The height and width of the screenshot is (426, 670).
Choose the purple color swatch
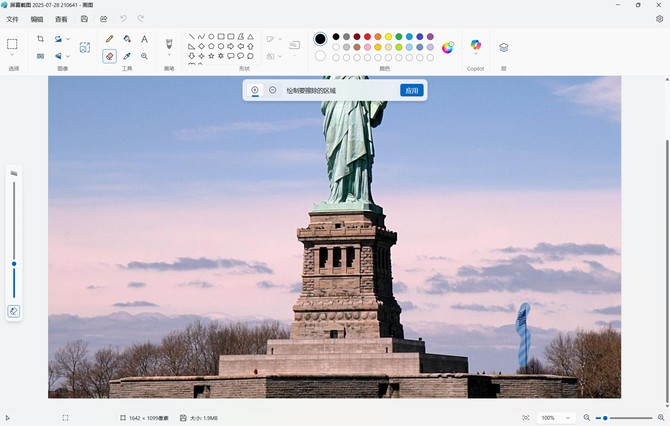click(x=430, y=37)
